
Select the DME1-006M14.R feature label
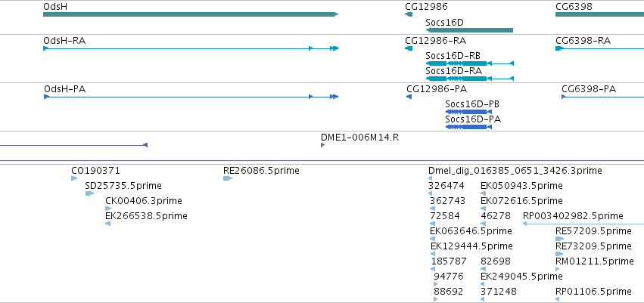point(359,138)
